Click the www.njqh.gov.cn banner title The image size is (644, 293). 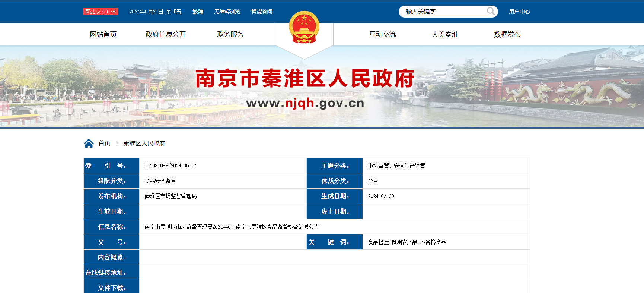point(305,103)
